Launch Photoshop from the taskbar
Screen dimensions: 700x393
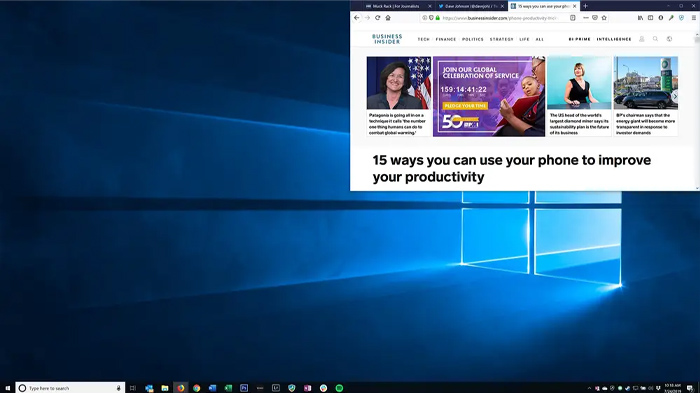244,388
